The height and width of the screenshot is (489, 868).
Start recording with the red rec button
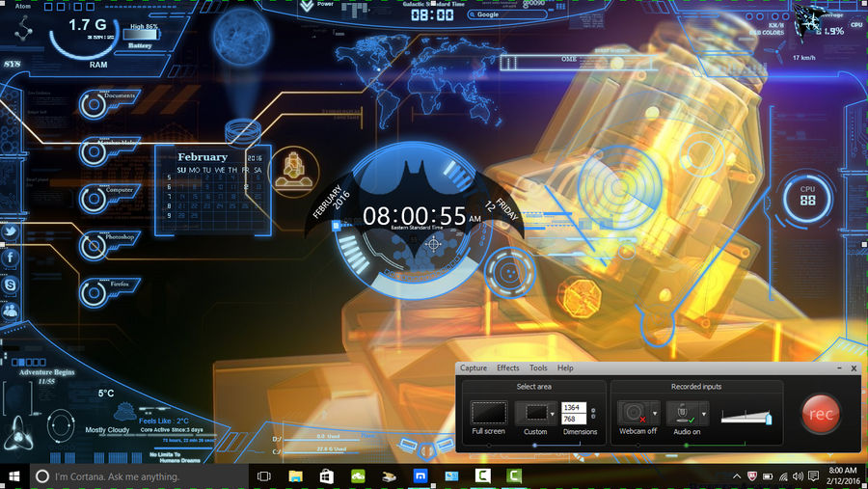821,413
